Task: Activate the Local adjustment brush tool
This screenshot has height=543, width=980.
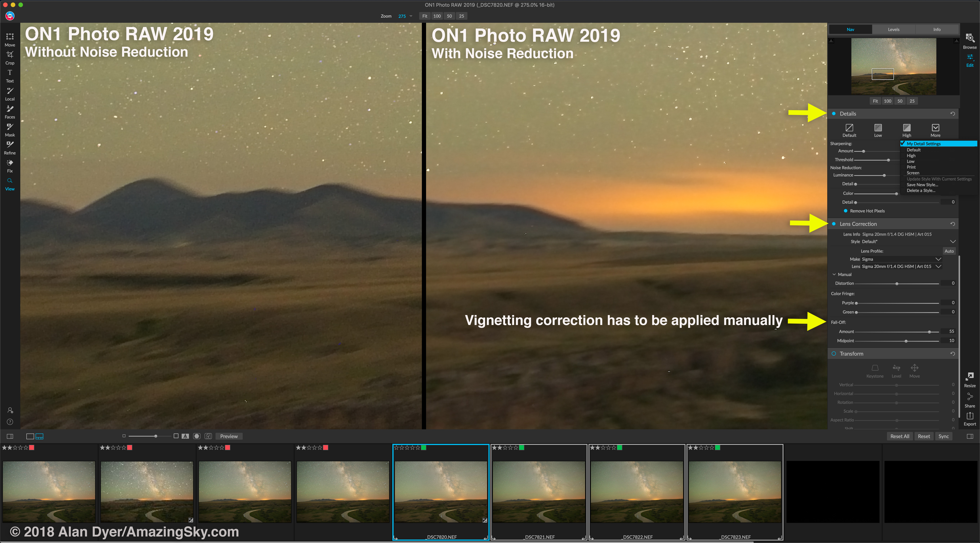Action: click(x=10, y=91)
